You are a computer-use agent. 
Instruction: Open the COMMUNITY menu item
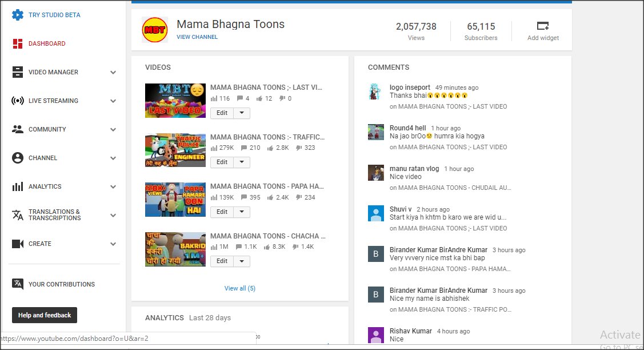47,129
